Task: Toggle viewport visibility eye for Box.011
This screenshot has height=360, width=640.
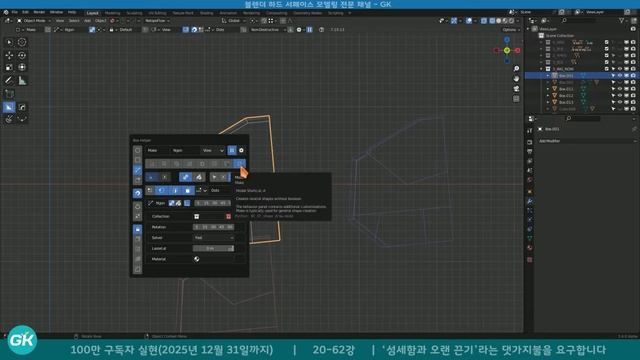Action: (x=620, y=89)
